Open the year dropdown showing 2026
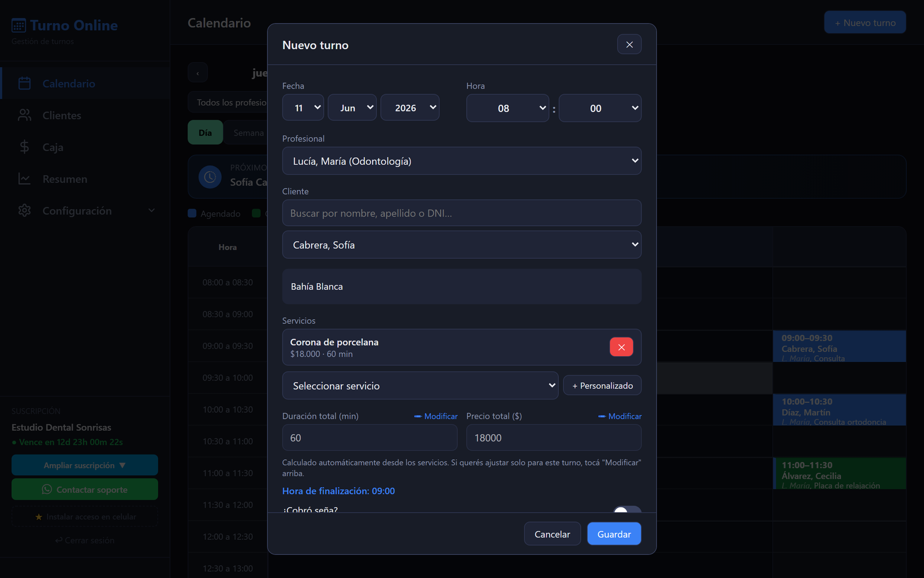924x578 pixels. (x=410, y=108)
